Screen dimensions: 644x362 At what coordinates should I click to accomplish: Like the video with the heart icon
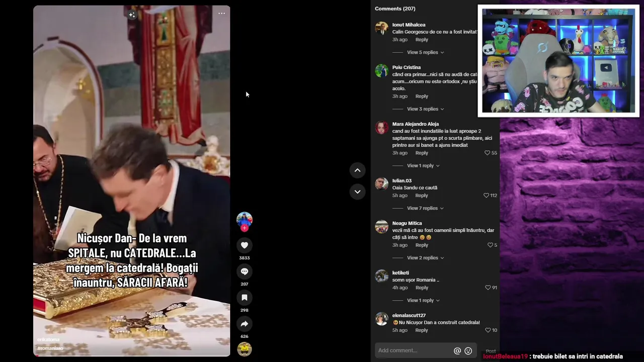coord(245,245)
